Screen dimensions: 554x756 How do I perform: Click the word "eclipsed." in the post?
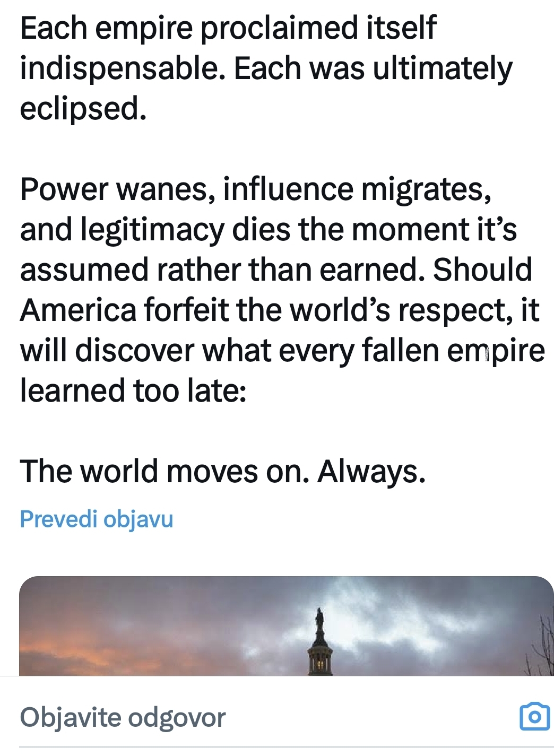(x=83, y=108)
